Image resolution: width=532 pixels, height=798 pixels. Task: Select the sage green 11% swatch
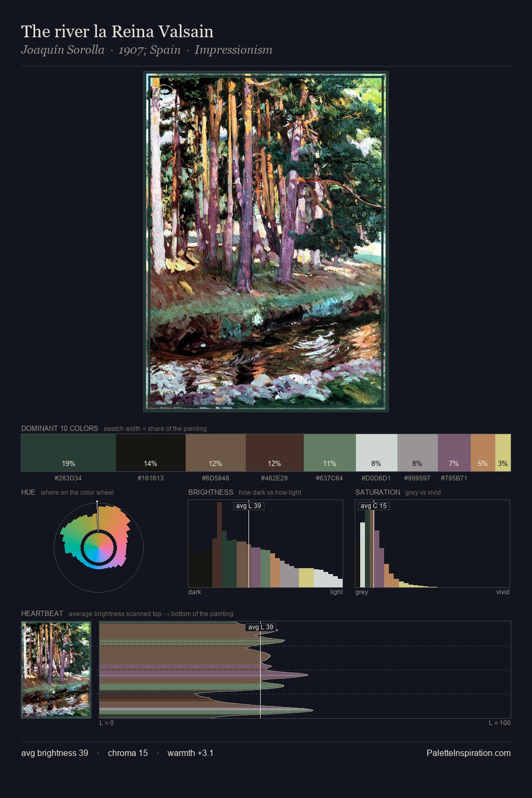[x=329, y=453]
